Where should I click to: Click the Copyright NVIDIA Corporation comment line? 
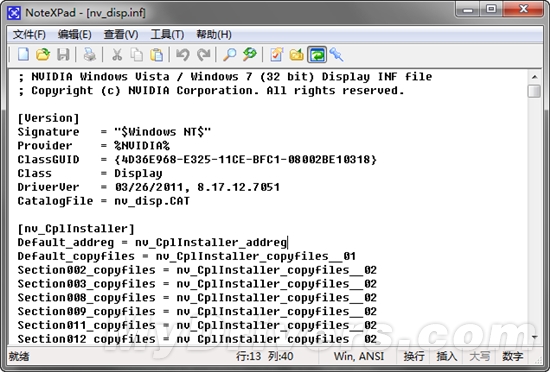click(211, 90)
